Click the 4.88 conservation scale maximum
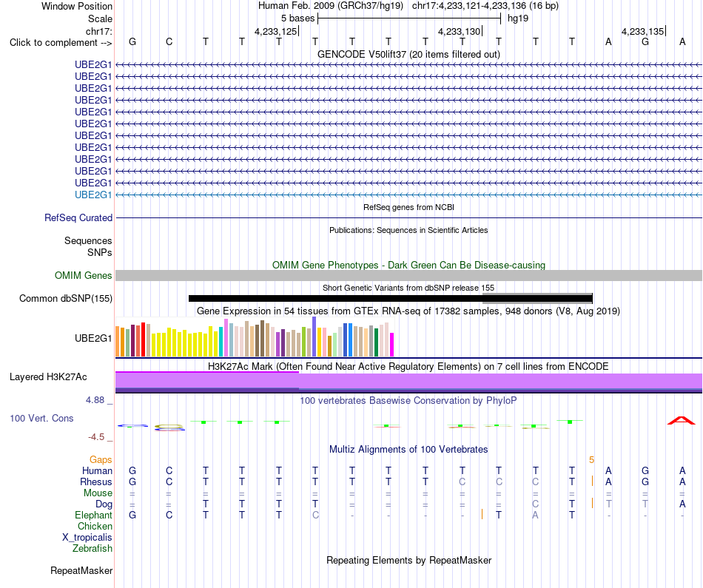Screen dimensions: 703x588 (95, 400)
